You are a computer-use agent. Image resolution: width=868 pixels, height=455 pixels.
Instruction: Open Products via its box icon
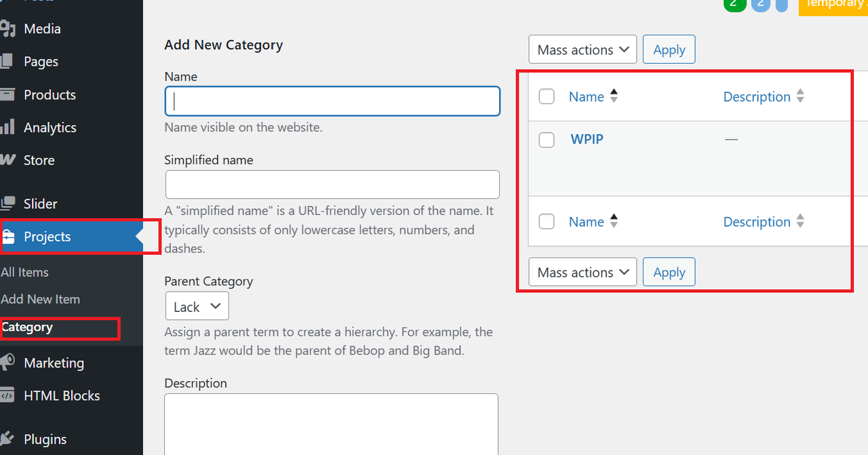[x=7, y=94]
